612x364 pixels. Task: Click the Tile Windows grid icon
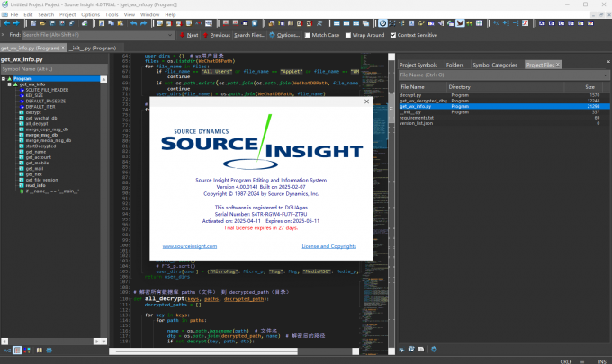(x=337, y=23)
